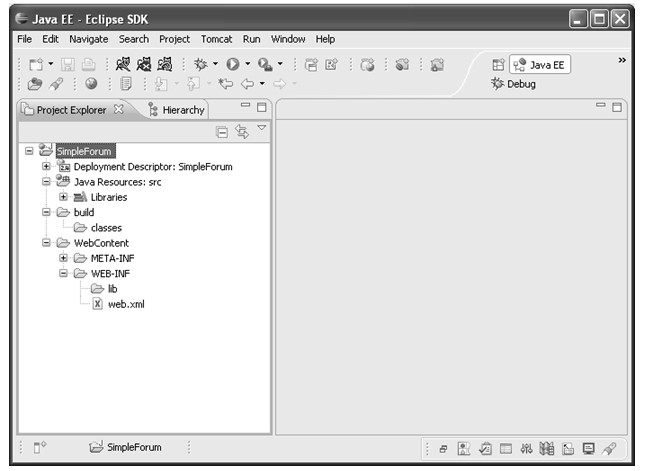Select the web.xml file
This screenshot has width=653, height=471.
126,304
